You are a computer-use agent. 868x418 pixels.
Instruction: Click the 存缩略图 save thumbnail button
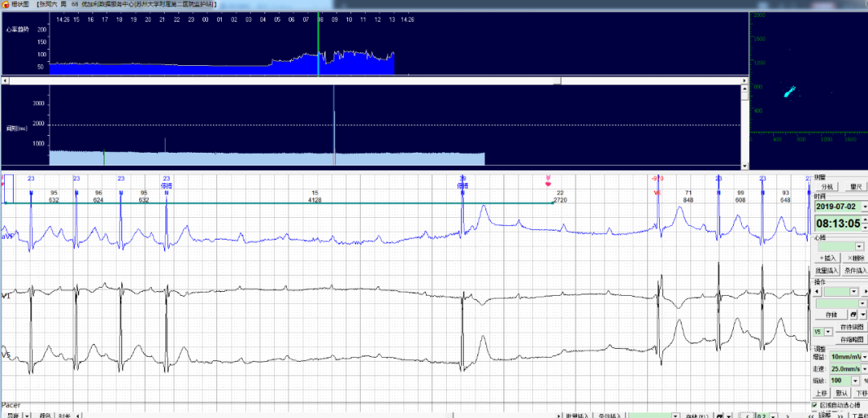pos(854,339)
